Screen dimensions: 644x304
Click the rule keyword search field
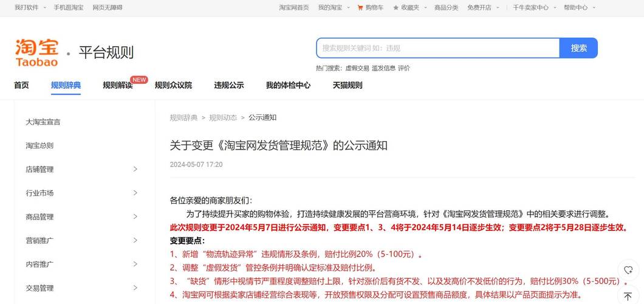point(438,48)
